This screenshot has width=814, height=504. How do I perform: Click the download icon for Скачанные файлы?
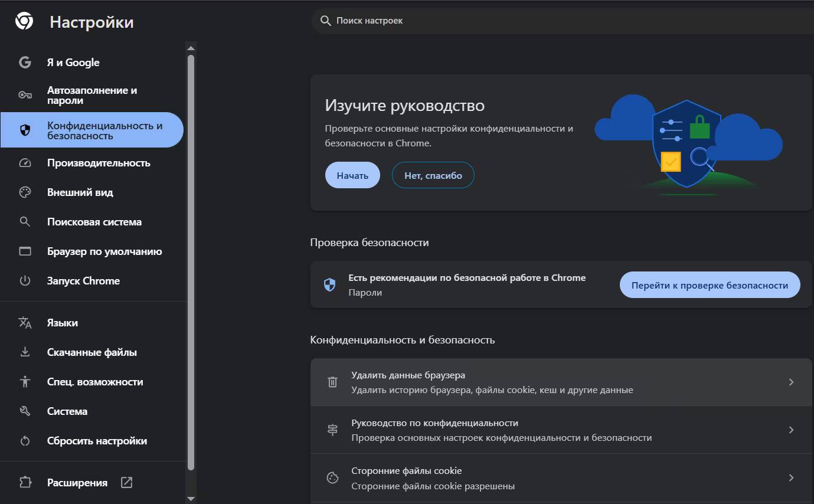tap(25, 352)
